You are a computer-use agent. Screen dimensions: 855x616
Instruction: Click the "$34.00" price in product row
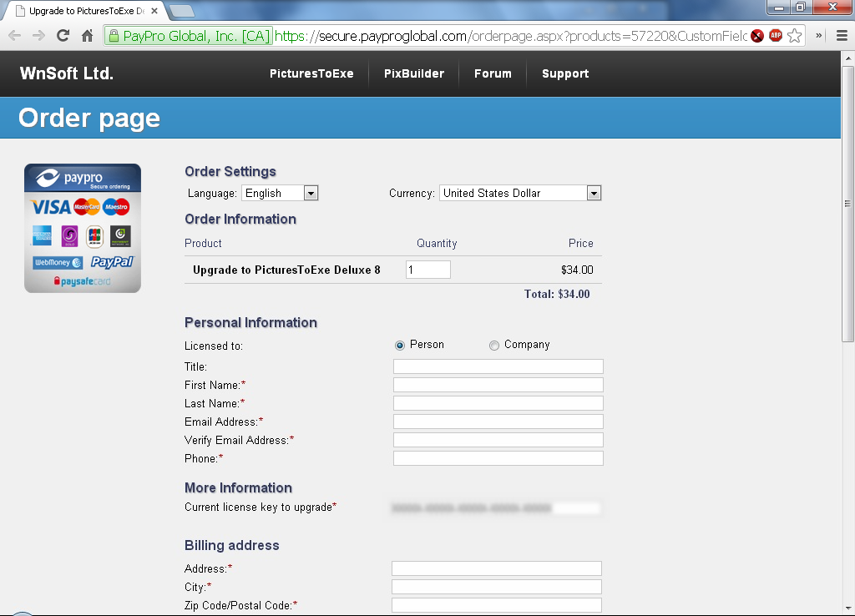(577, 270)
